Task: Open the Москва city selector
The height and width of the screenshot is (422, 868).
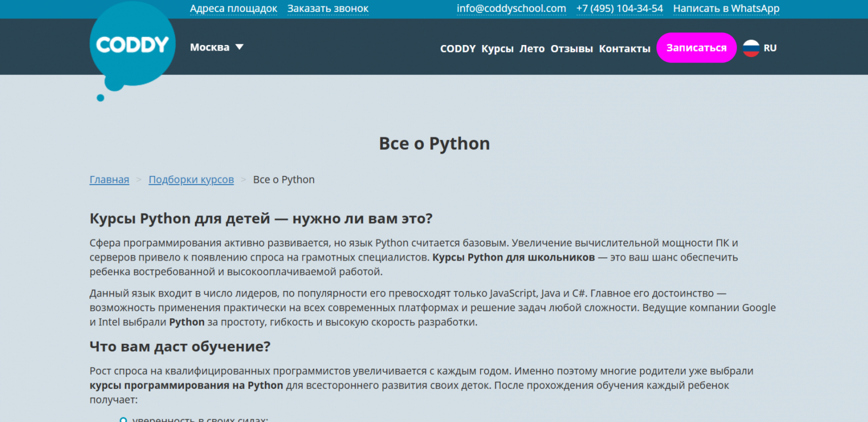Action: 210,47
